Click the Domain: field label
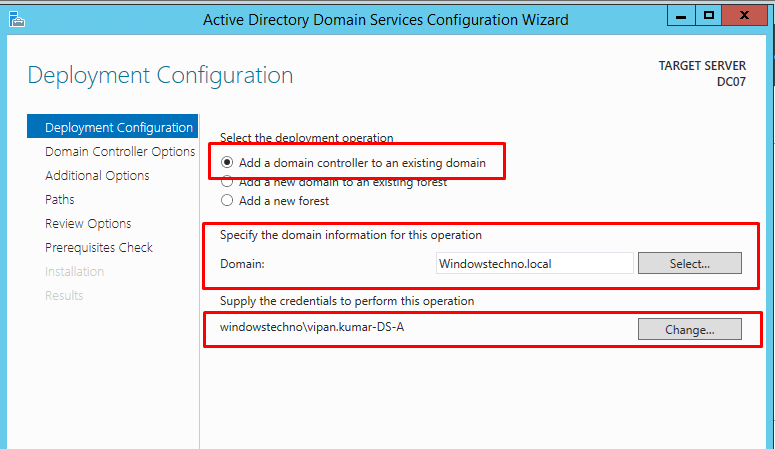 [242, 264]
